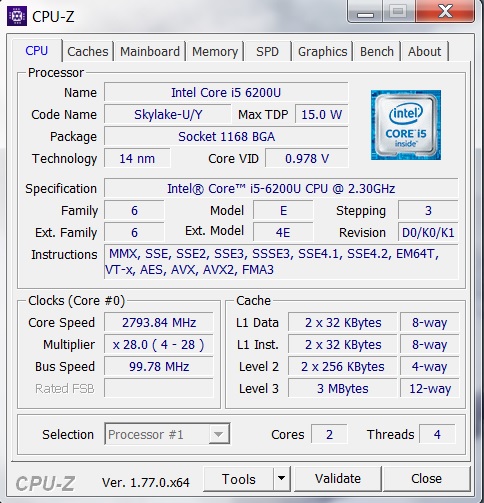This screenshot has width=484, height=503.
Task: Click the Tools button
Action: coord(238,479)
